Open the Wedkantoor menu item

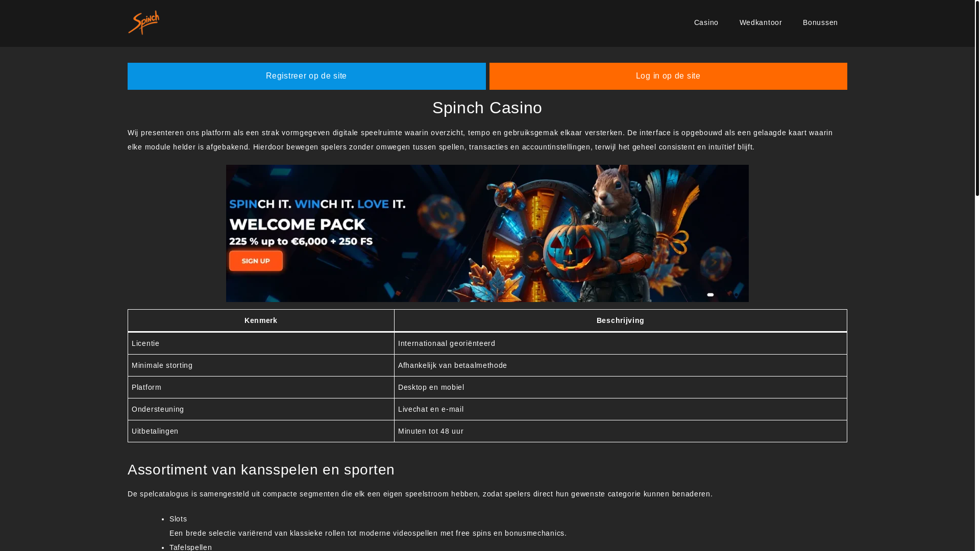[x=761, y=22]
